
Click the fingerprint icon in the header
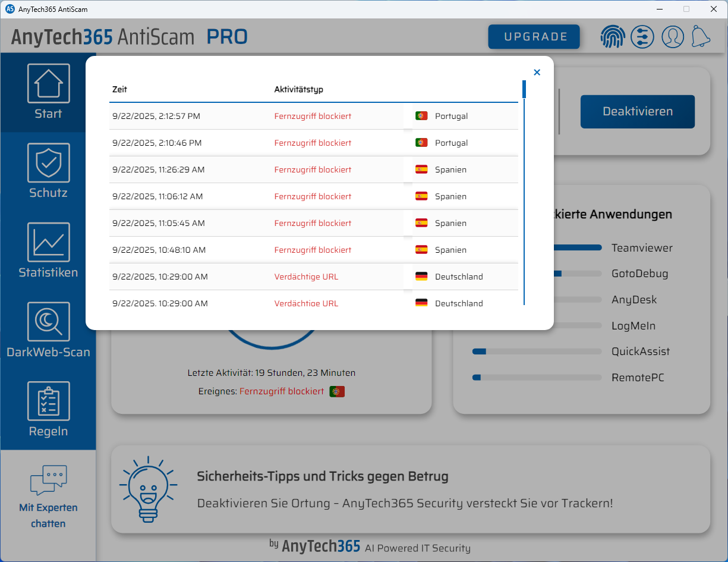pos(613,36)
